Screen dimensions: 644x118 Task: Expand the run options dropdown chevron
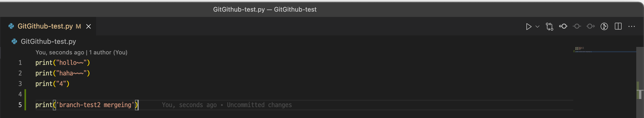coord(537,26)
